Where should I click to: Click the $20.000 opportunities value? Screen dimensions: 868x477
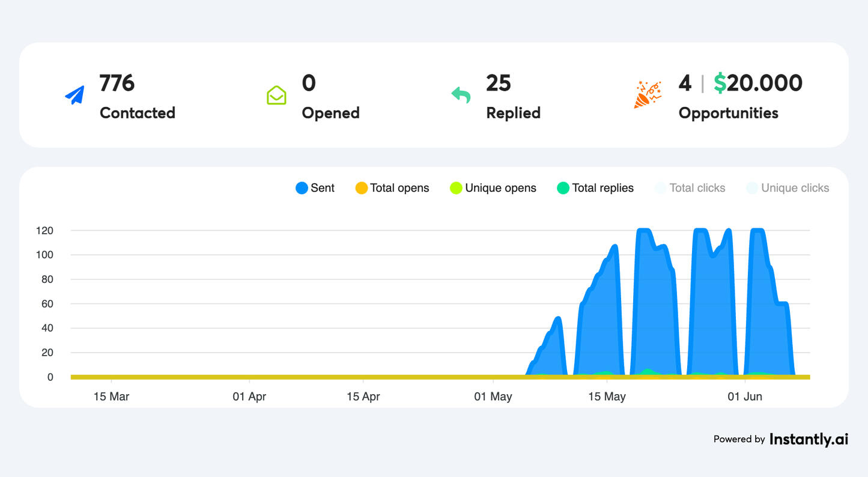[x=758, y=83]
